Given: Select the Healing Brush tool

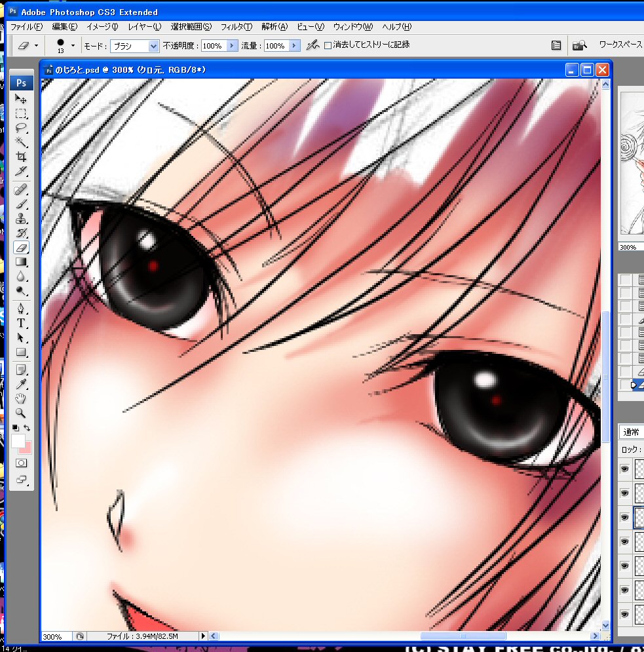Looking at the screenshot, I should 20,189.
